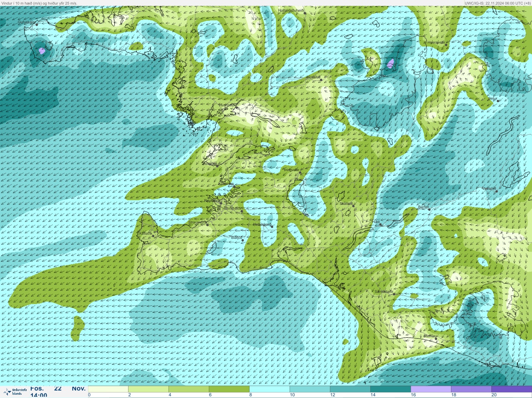Click the Akrafjall station marker
Viewport: 532px width, 398px height.
click(217, 166)
